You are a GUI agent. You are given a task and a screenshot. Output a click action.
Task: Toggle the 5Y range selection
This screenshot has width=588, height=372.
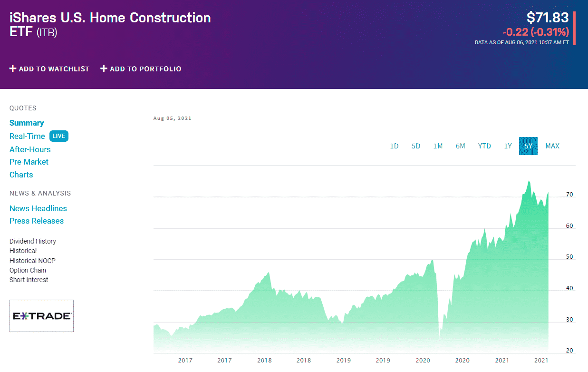pyautogui.click(x=528, y=146)
